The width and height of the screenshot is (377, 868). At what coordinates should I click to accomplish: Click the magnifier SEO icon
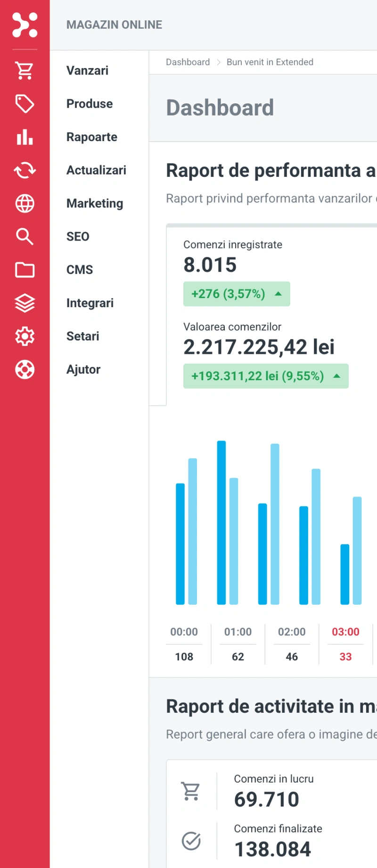click(25, 236)
